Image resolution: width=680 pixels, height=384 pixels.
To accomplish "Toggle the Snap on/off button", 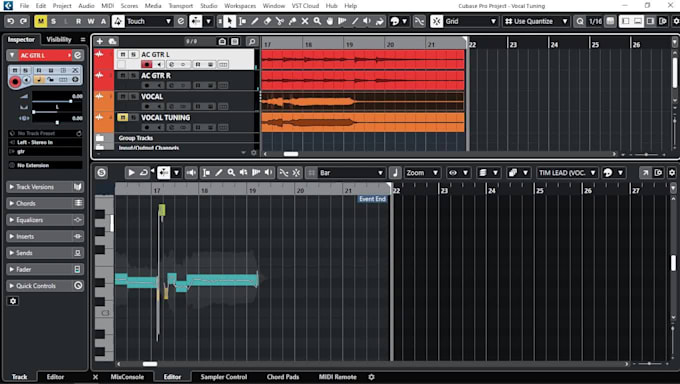I will click(437, 21).
